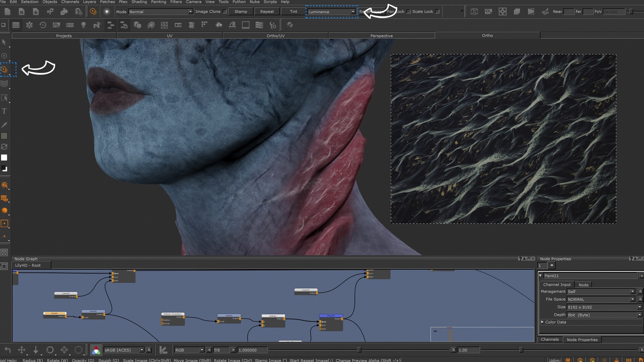Click the swap foreground/background colors icon
The width and height of the screenshot is (644, 362).
tap(4, 147)
